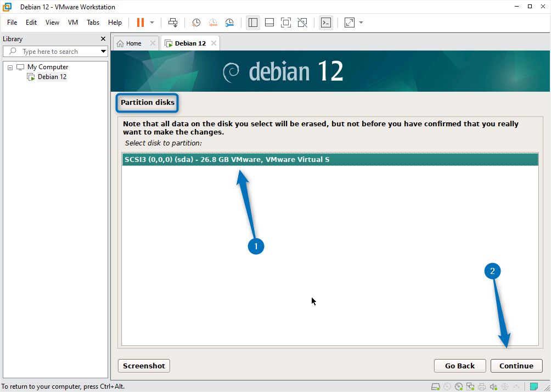
Task: Open the VM menu
Action: point(73,23)
